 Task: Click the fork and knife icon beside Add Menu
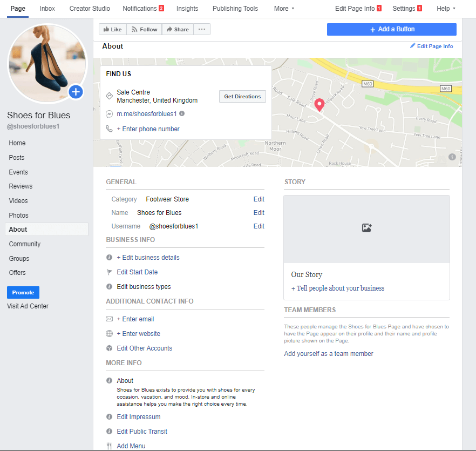[109, 446]
